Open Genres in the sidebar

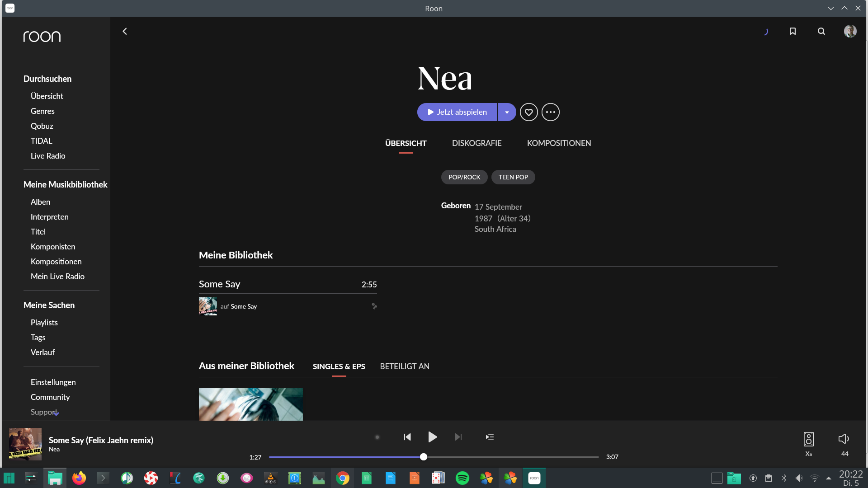(42, 111)
